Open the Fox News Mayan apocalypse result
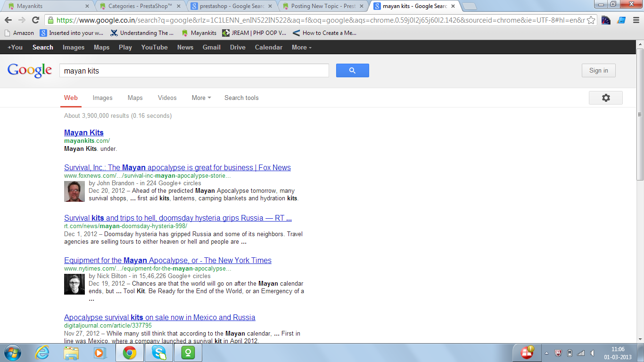The width and height of the screenshot is (644, 362). point(177,167)
